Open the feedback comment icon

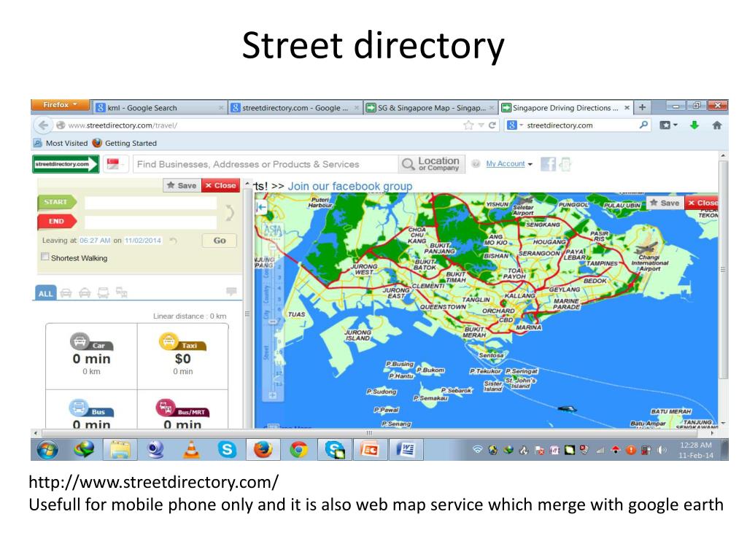click(x=231, y=292)
